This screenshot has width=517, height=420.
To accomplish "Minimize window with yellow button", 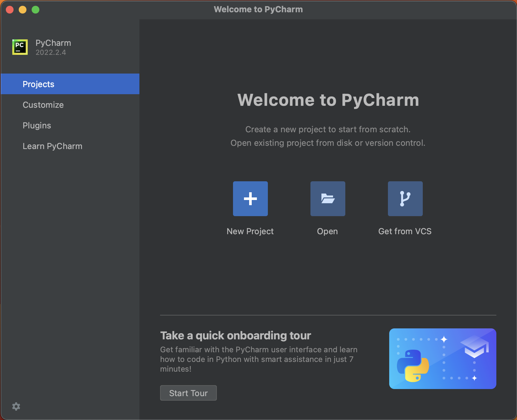I will click(23, 10).
